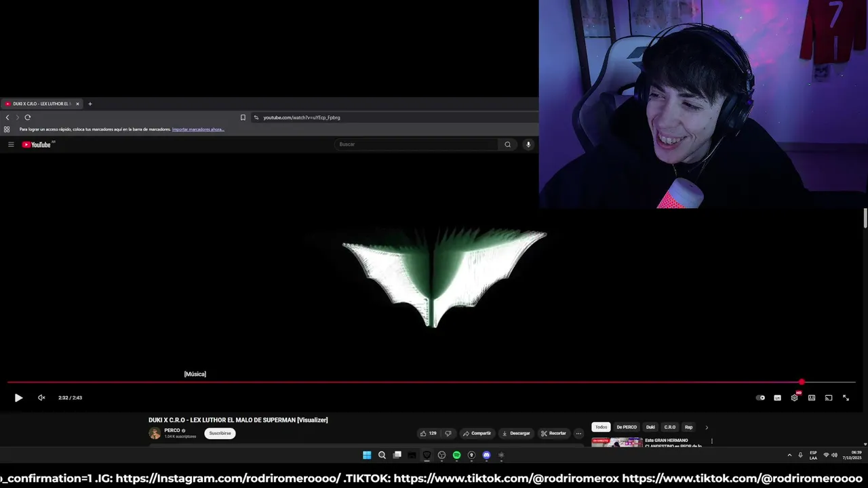This screenshot has width=868, height=488.
Task: Select the Todos filter chip
Action: coord(601,427)
